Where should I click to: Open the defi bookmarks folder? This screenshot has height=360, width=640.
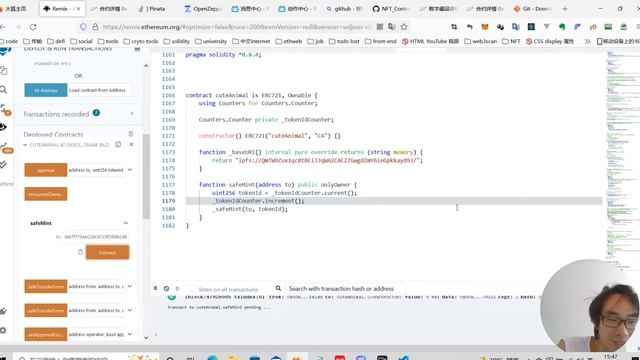coord(56,41)
